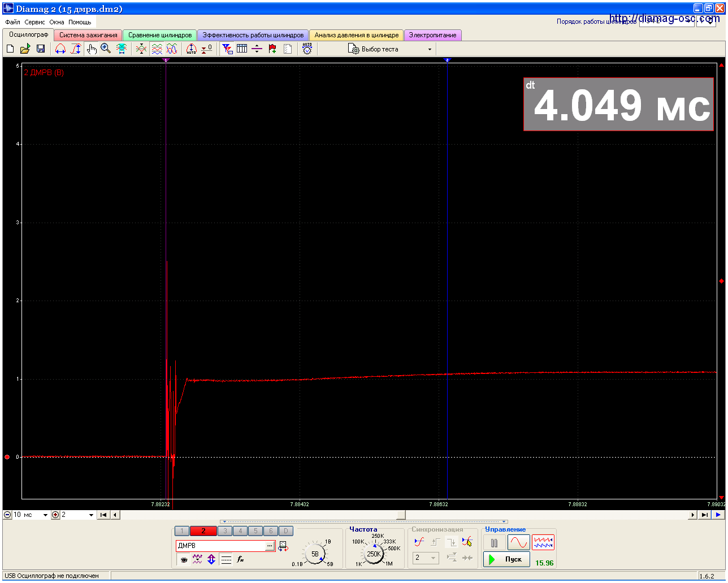The image size is (728, 583).
Task: Select channel 1 button
Action: (182, 531)
